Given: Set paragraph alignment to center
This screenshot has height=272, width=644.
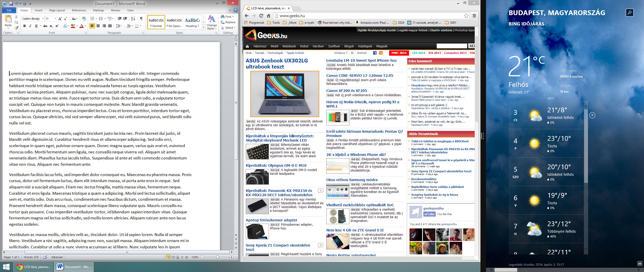Looking at the screenshot, I should coord(98,26).
